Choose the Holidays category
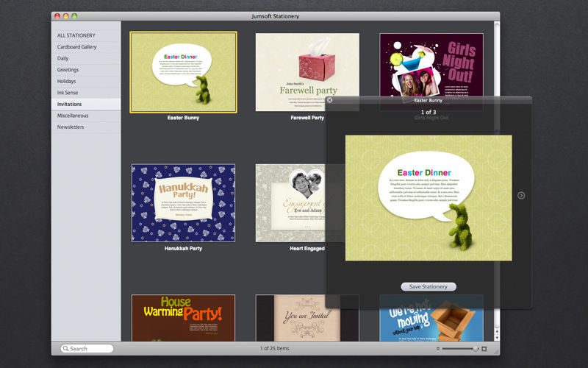The width and height of the screenshot is (588, 368). tap(86, 81)
